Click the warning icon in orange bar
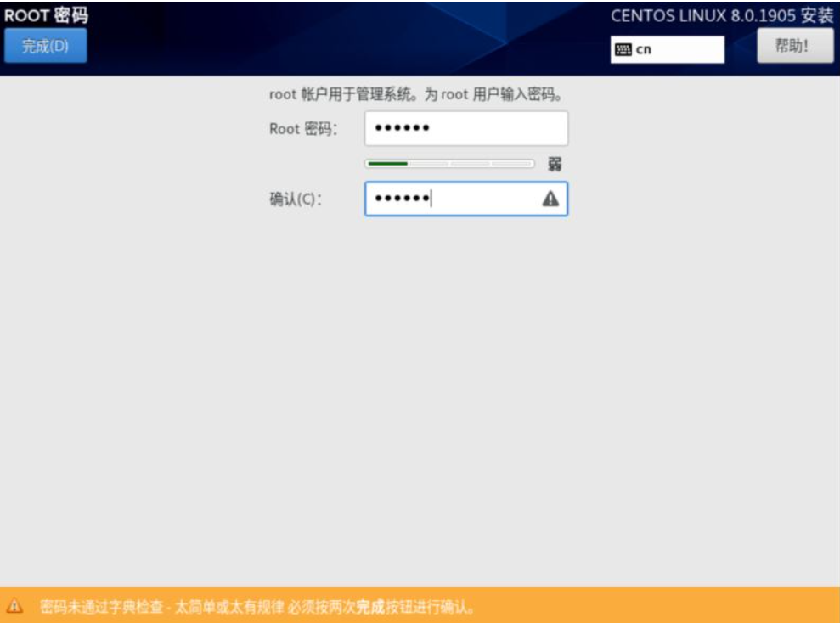The height and width of the screenshot is (623, 840). pos(15,606)
